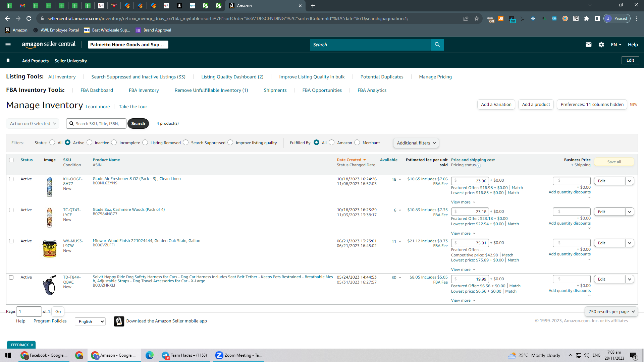Click the weather widget in the taskbar

click(x=534, y=355)
